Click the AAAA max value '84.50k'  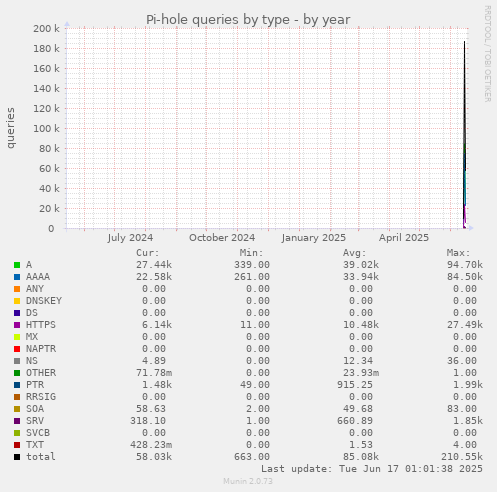click(465, 277)
